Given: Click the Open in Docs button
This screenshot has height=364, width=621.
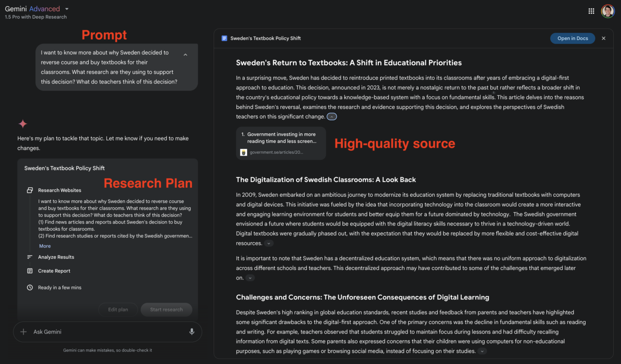Looking at the screenshot, I should pyautogui.click(x=573, y=38).
